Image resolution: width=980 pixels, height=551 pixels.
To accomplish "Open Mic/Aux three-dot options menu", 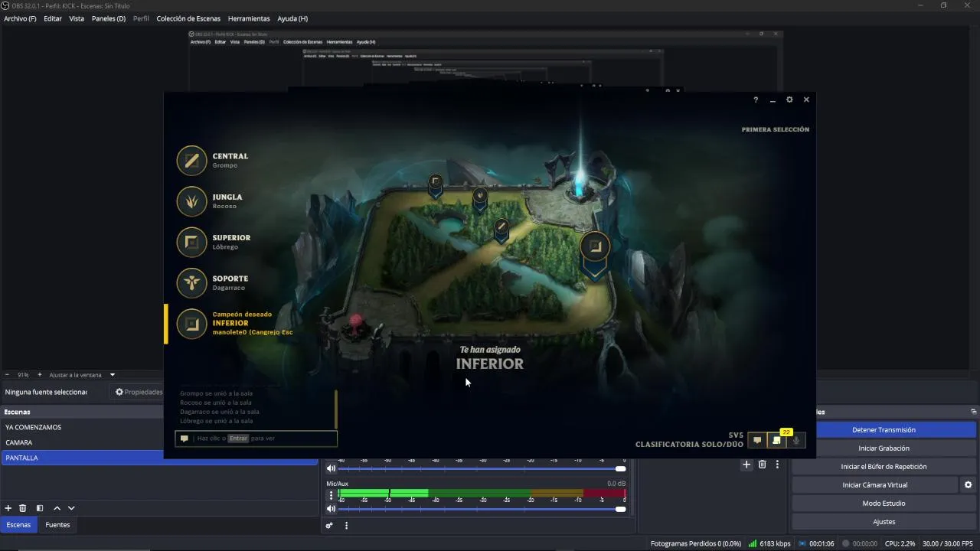I will coord(332,495).
